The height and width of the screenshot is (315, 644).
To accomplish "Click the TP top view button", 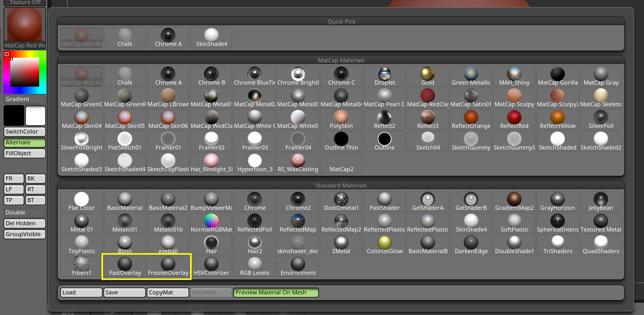I will click(x=14, y=200).
